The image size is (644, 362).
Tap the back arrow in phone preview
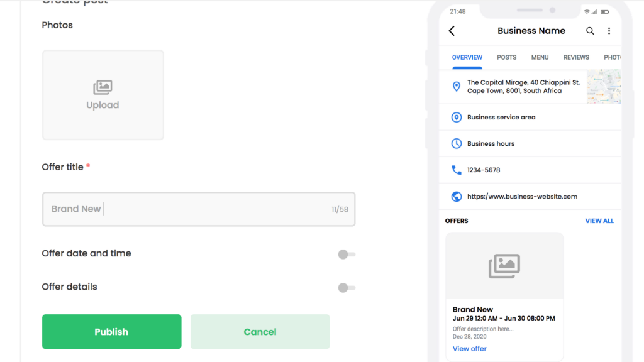[452, 31]
